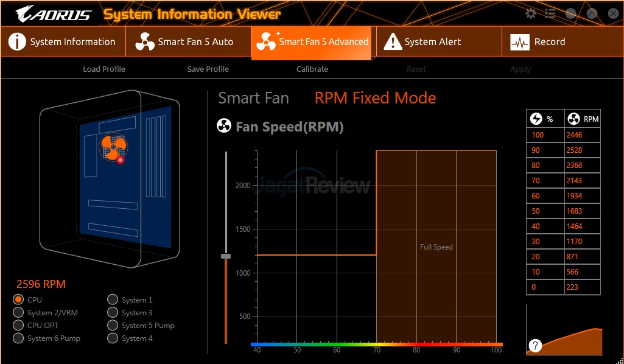624x364 pixels.
Task: Choose the CPU OPT radio button
Action: pos(18,325)
